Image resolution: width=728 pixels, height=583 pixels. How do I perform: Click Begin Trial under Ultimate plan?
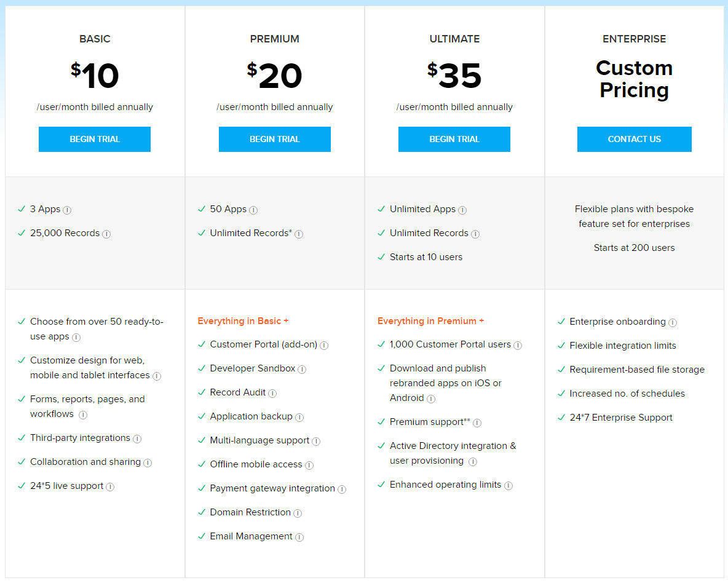tap(454, 139)
